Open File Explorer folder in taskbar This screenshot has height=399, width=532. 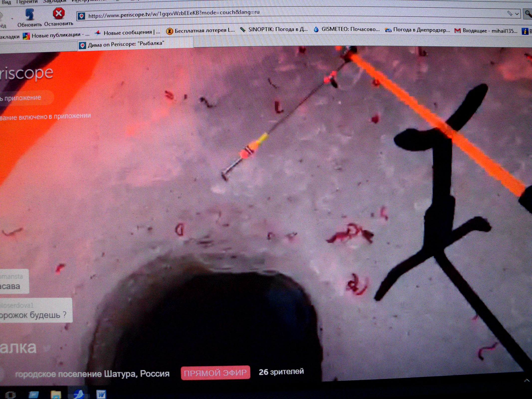56,394
